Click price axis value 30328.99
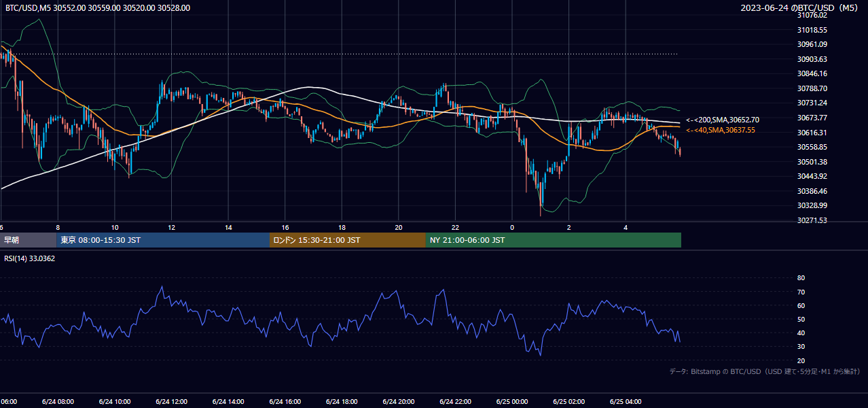Viewport: 868px width, 408px height. click(812, 205)
